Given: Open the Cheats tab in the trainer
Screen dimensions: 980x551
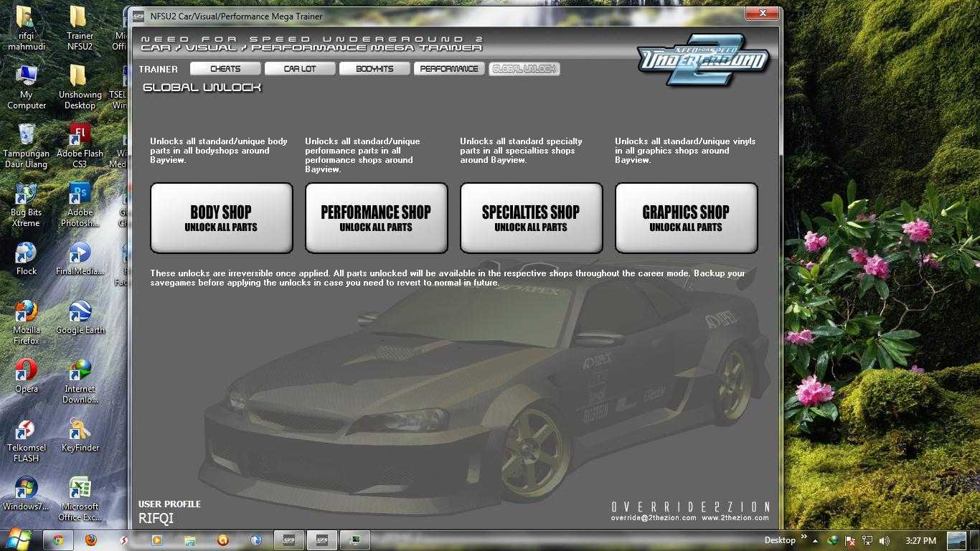Looking at the screenshot, I should [225, 69].
